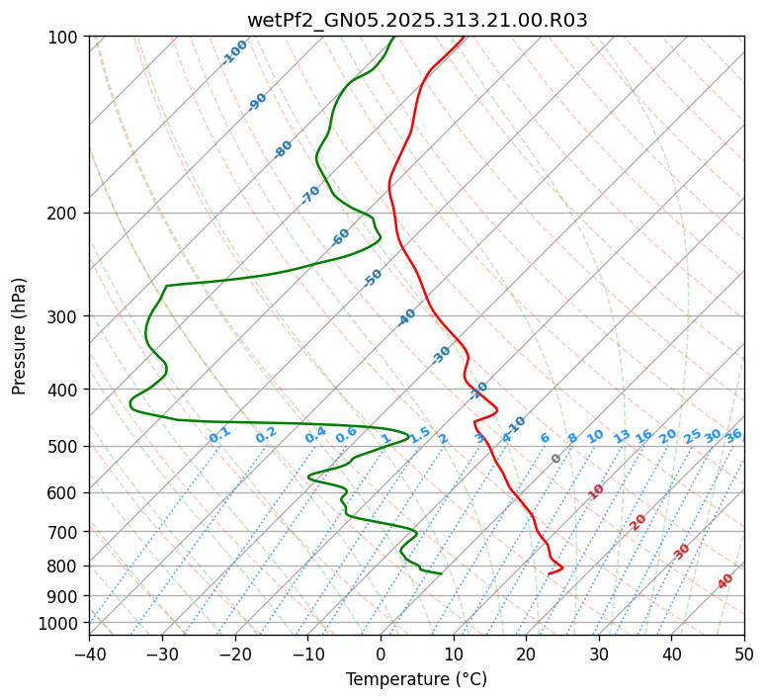Viewport: 766px width, 700px height.
Task: Click the blue -100 isotherm label
Action: [x=234, y=52]
